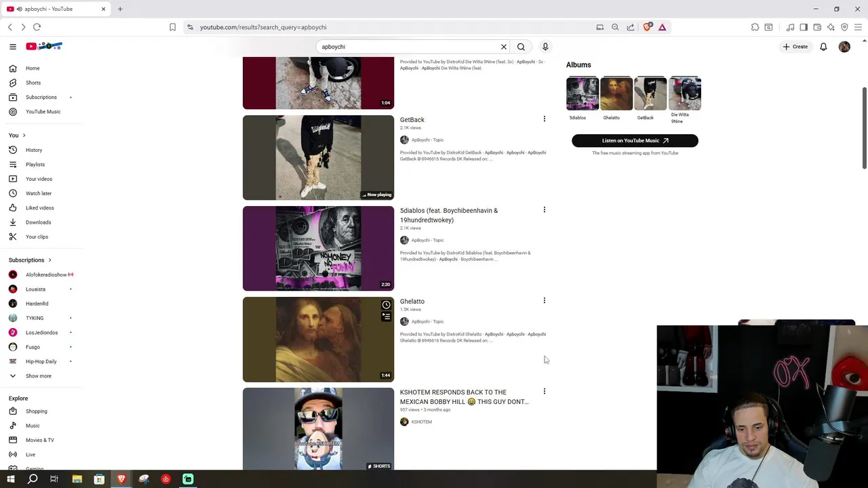Image resolution: width=868 pixels, height=488 pixels.
Task: Expand the Subscriptions section chevron
Action: 50,260
